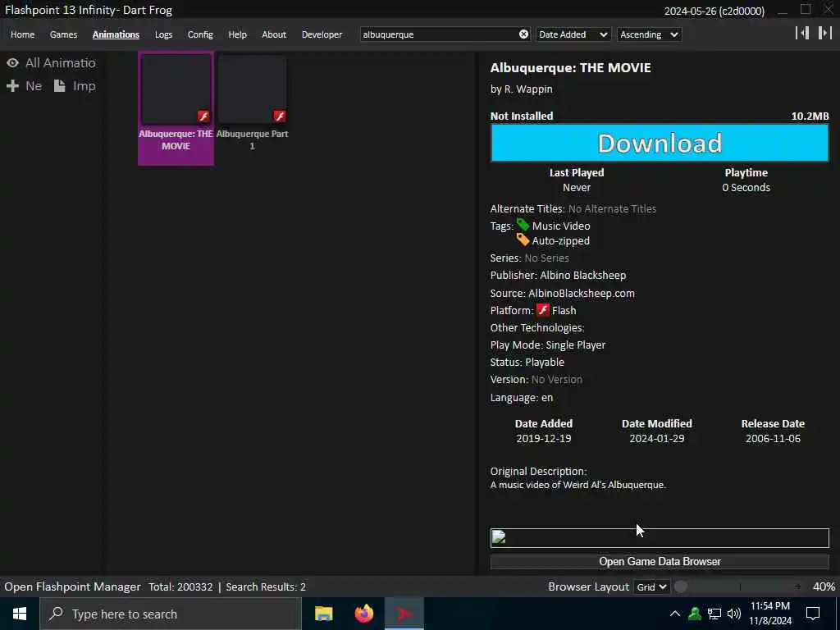Image resolution: width=840 pixels, height=630 pixels.
Task: Click the Auto-zipped tag text
Action: (561, 240)
